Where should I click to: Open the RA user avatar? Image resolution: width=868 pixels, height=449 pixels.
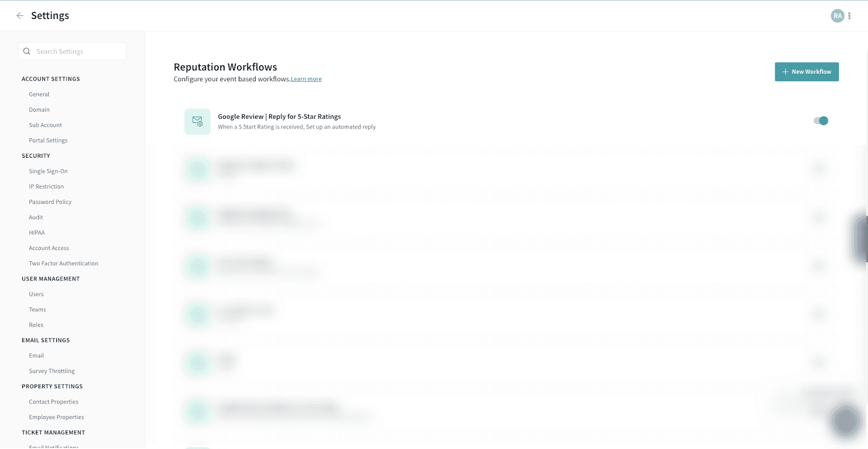coord(838,16)
